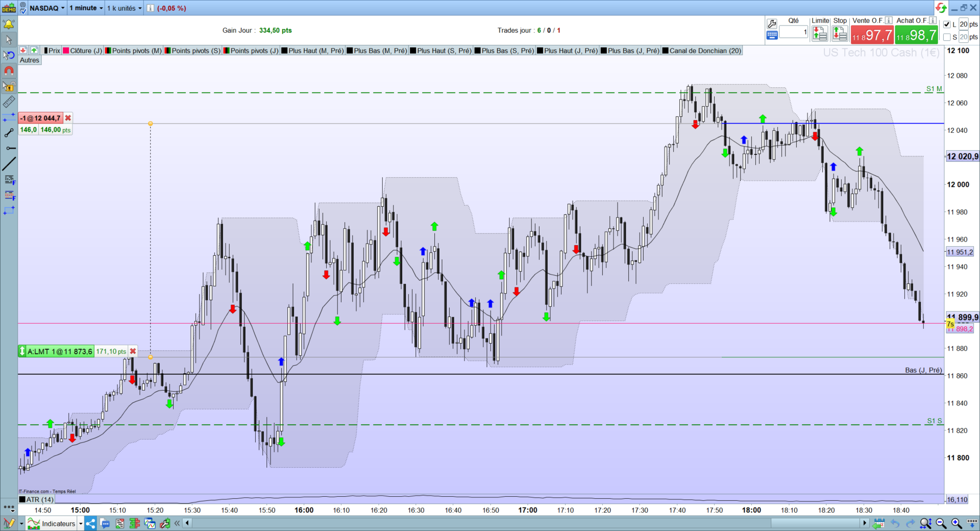Select the Points pivots (M) label
This screenshot has width=980, height=531.
tap(137, 51)
